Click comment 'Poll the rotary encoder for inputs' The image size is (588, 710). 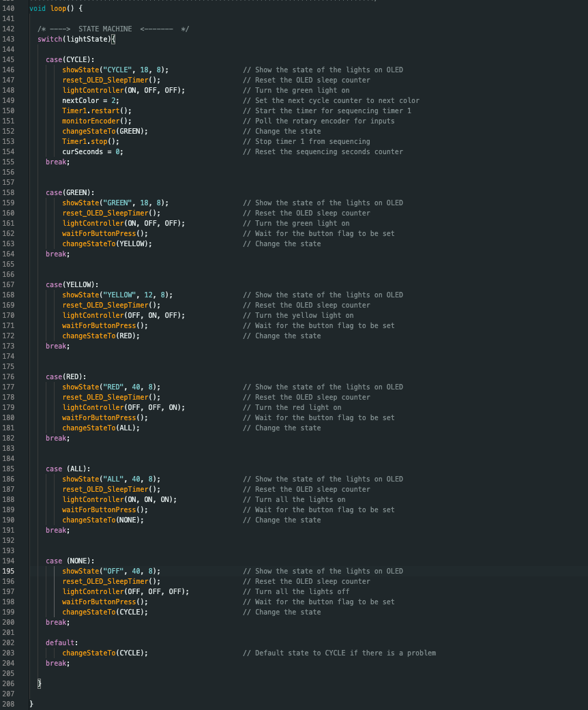(x=319, y=121)
